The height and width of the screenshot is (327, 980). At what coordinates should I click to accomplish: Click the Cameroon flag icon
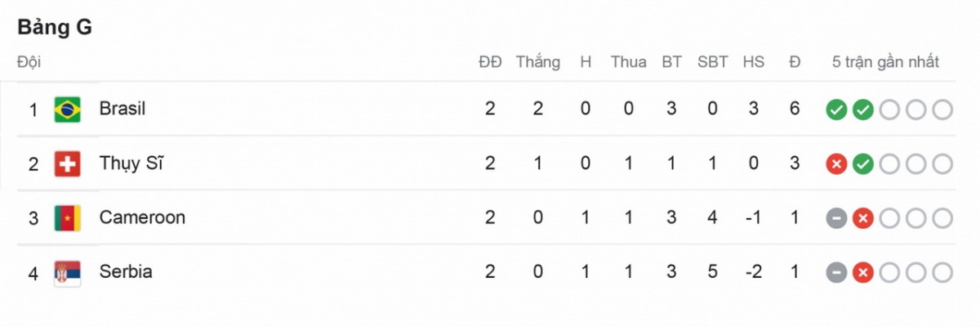click(67, 218)
